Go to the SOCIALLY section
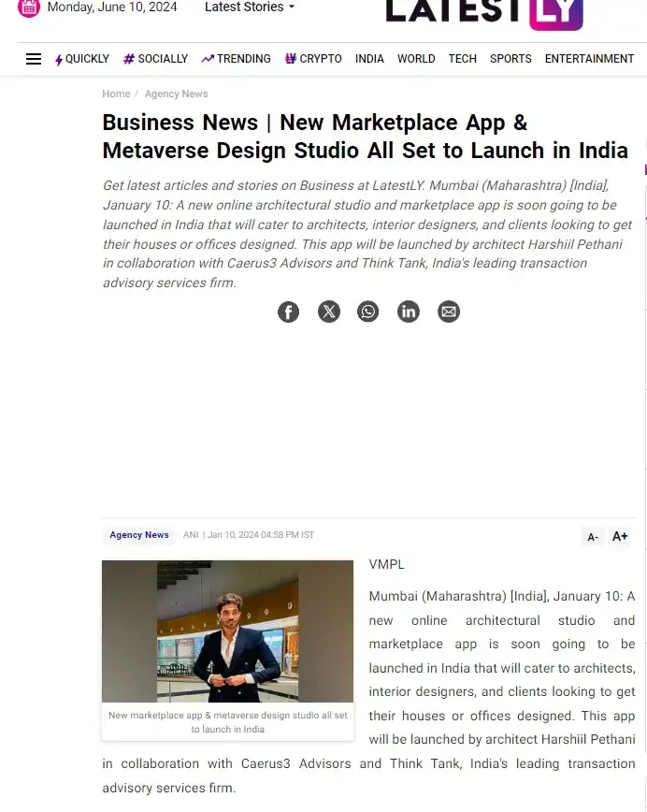 (156, 59)
